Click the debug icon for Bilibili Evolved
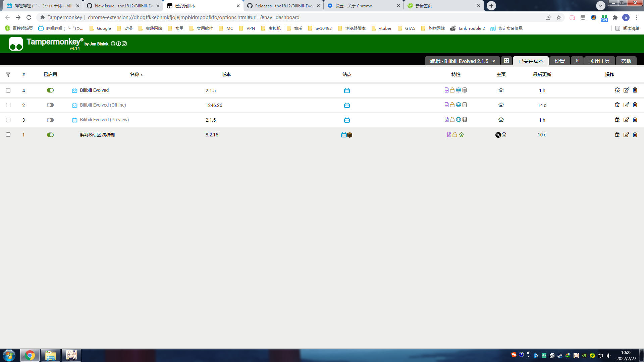This screenshot has width=644, height=362. (x=617, y=90)
